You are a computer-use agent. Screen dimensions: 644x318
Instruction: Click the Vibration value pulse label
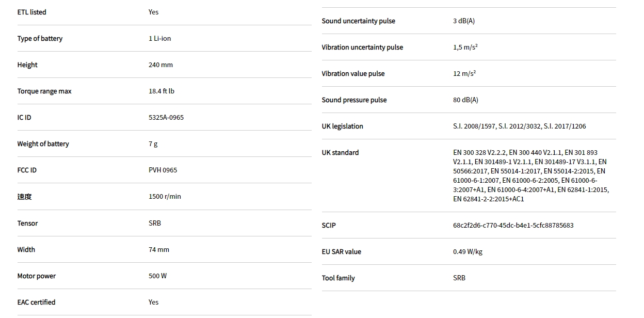pyautogui.click(x=353, y=73)
